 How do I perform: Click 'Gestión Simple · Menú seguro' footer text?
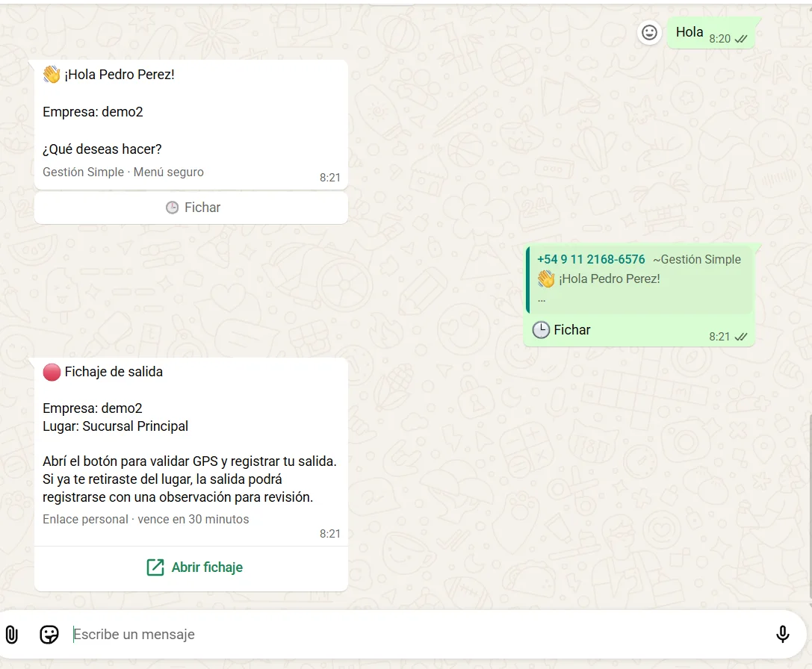coord(123,172)
